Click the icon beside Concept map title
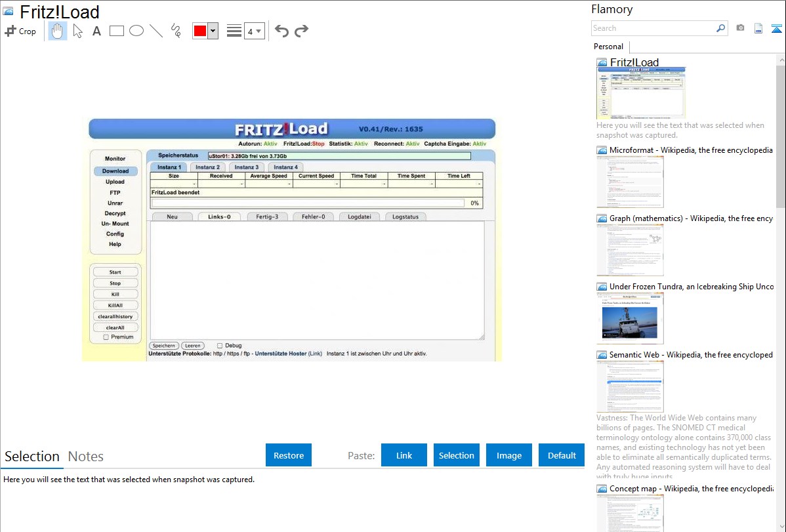The height and width of the screenshot is (532, 786). [x=602, y=489]
